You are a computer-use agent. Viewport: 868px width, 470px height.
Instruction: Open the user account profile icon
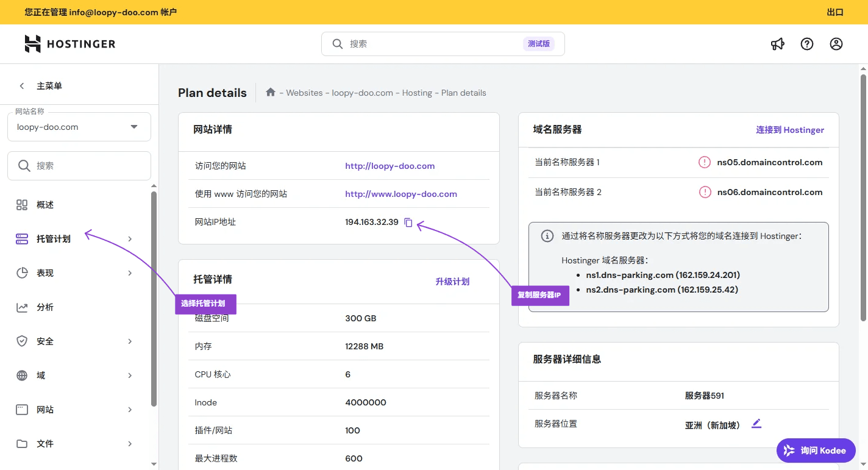pos(836,44)
